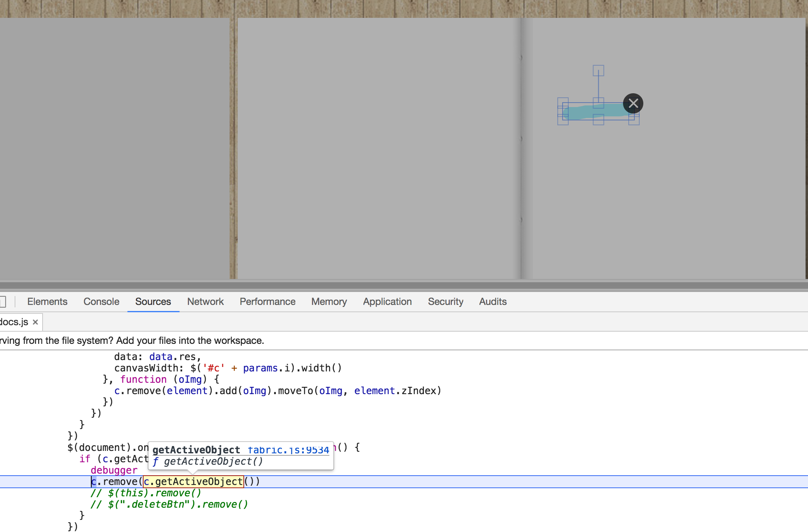Switch to the Audits tab
The width and height of the screenshot is (808, 532).
[x=493, y=302]
